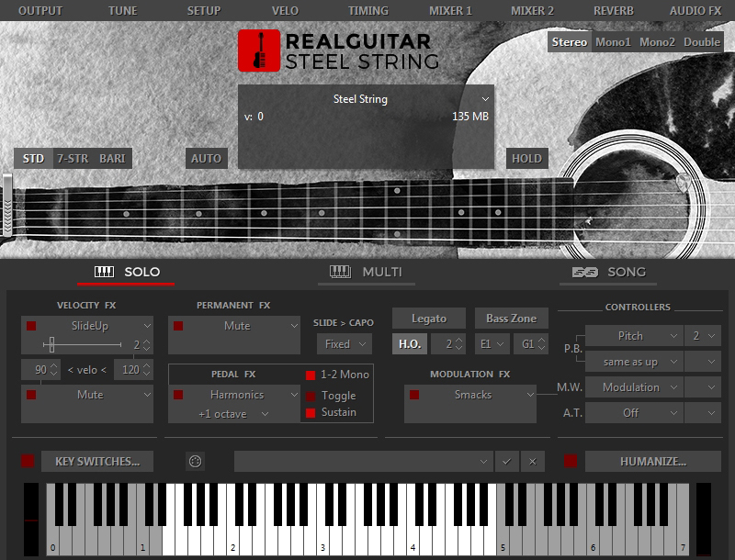Select Double output mode
The height and width of the screenshot is (560, 735).
[x=702, y=42]
